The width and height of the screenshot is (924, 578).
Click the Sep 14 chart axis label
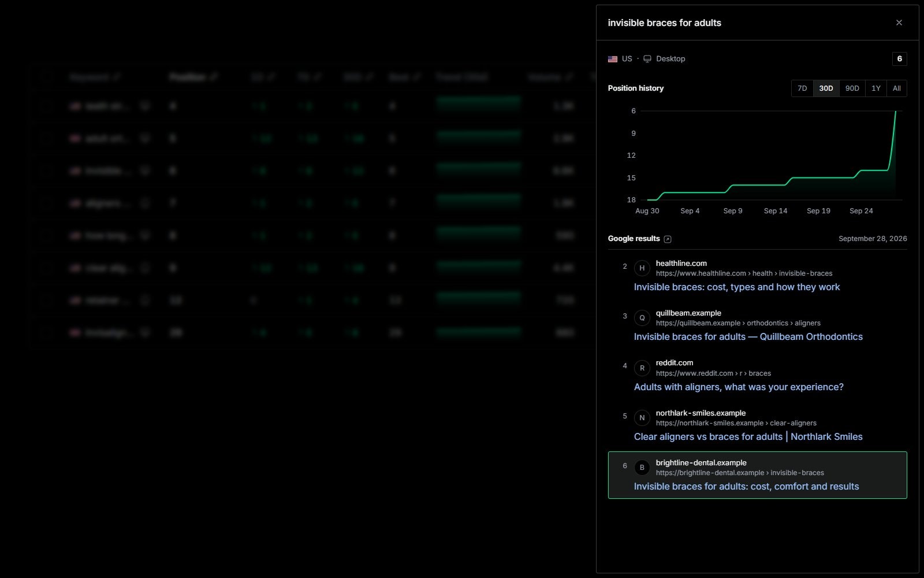pos(776,211)
